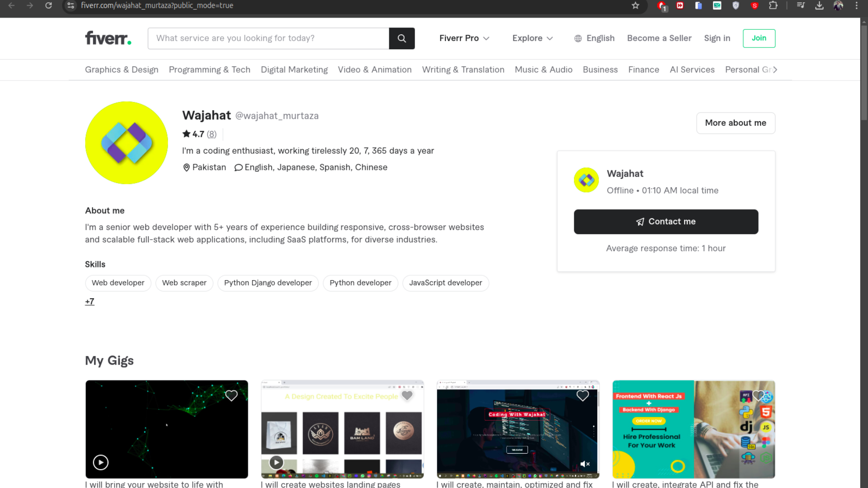Screen dimensions: 868x488
Task: Click the Contact me button
Action: tap(665, 221)
